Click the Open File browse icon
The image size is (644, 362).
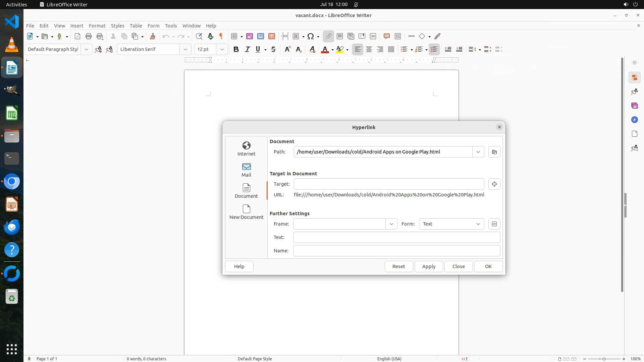[x=494, y=152]
